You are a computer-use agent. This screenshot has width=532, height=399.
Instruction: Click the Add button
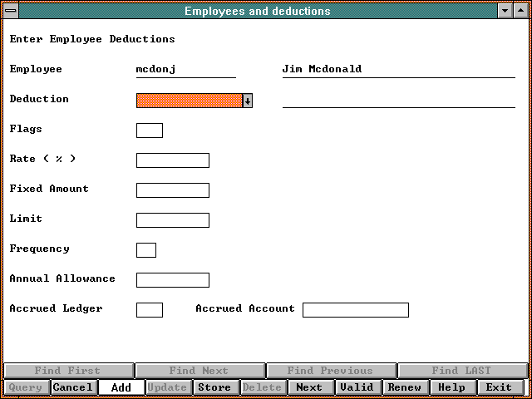121,387
